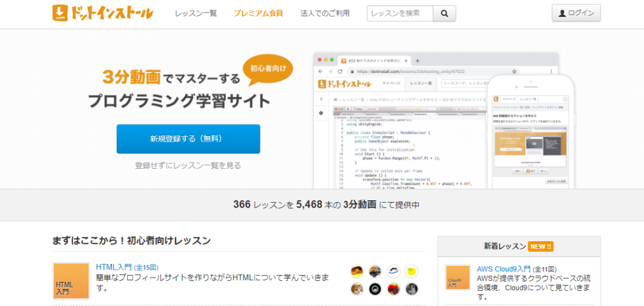
Task: Click the yellow user avatar
Action: tap(412, 271)
